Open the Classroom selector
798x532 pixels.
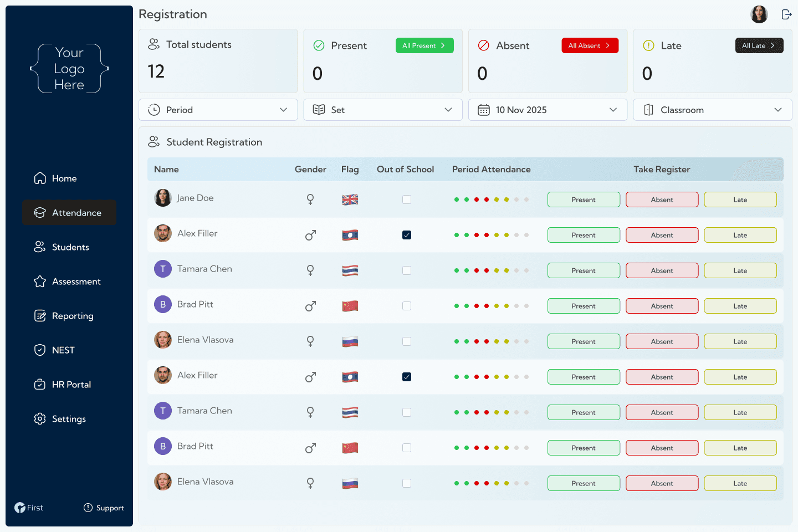tap(712, 110)
